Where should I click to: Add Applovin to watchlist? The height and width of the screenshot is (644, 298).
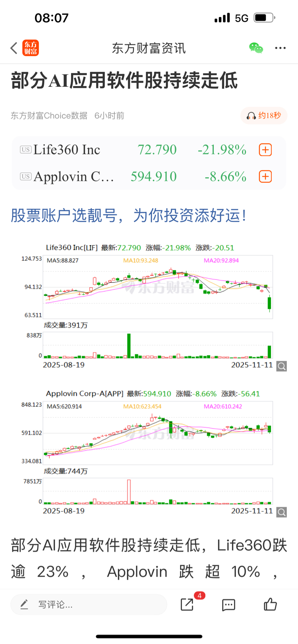(x=265, y=176)
